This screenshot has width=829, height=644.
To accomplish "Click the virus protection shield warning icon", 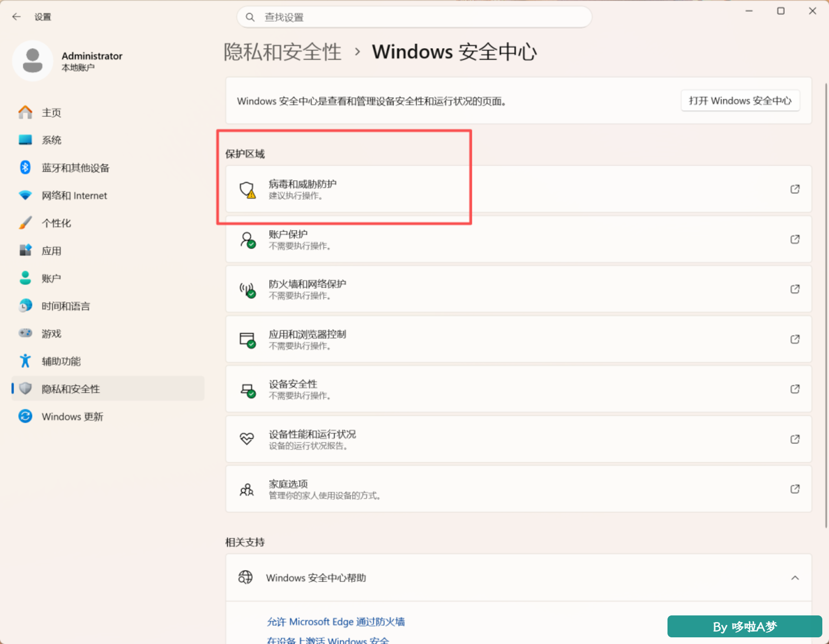I will 247,190.
